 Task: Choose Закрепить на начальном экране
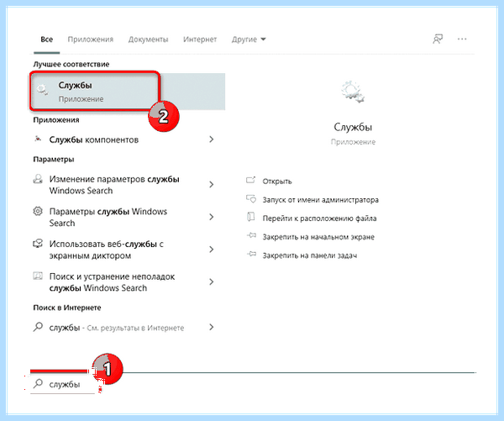[318, 237]
